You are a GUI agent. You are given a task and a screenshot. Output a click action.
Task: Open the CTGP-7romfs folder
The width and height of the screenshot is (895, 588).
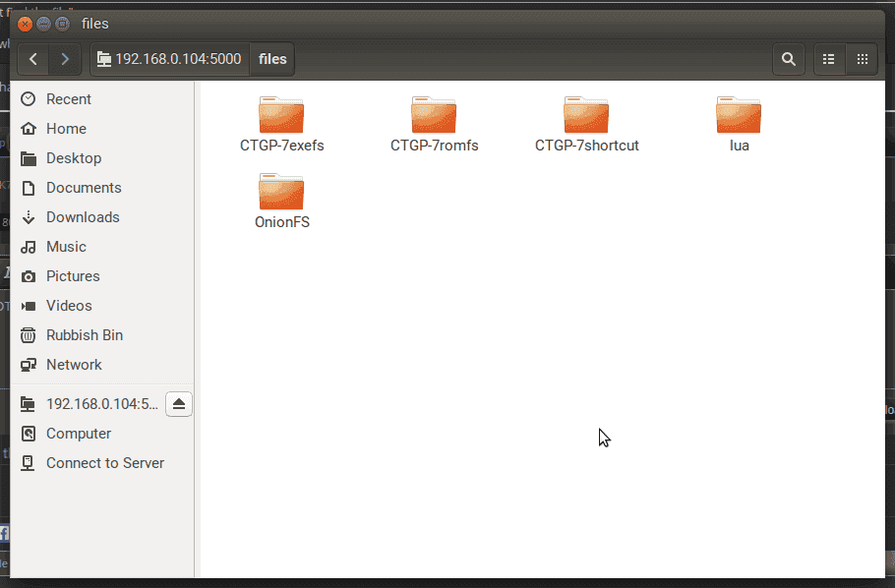(434, 125)
